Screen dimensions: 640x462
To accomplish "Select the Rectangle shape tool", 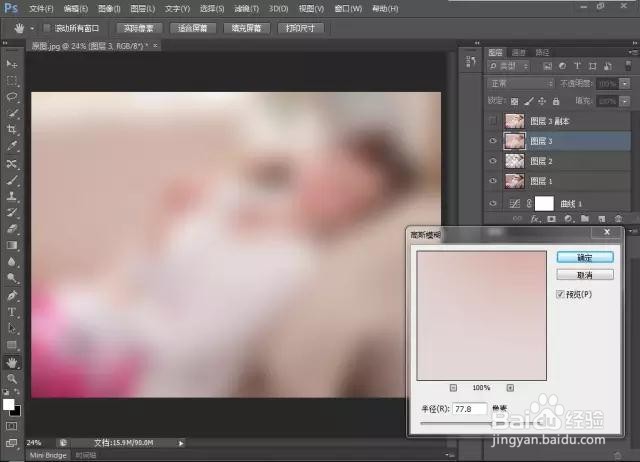I will (12, 345).
